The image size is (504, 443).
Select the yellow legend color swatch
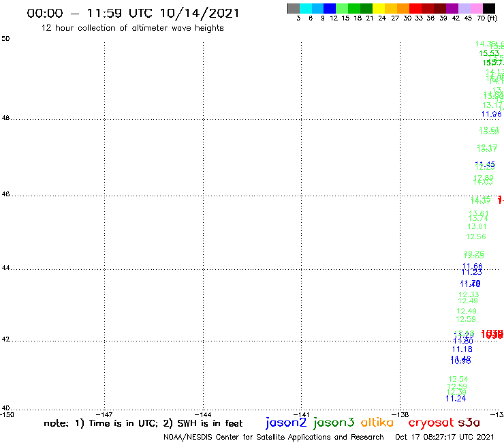[x=379, y=8]
